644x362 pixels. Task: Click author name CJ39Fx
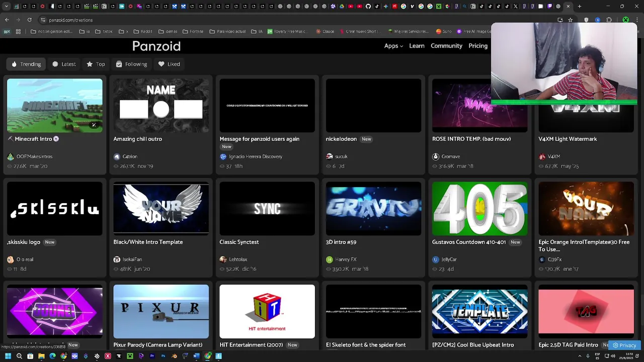554,259
